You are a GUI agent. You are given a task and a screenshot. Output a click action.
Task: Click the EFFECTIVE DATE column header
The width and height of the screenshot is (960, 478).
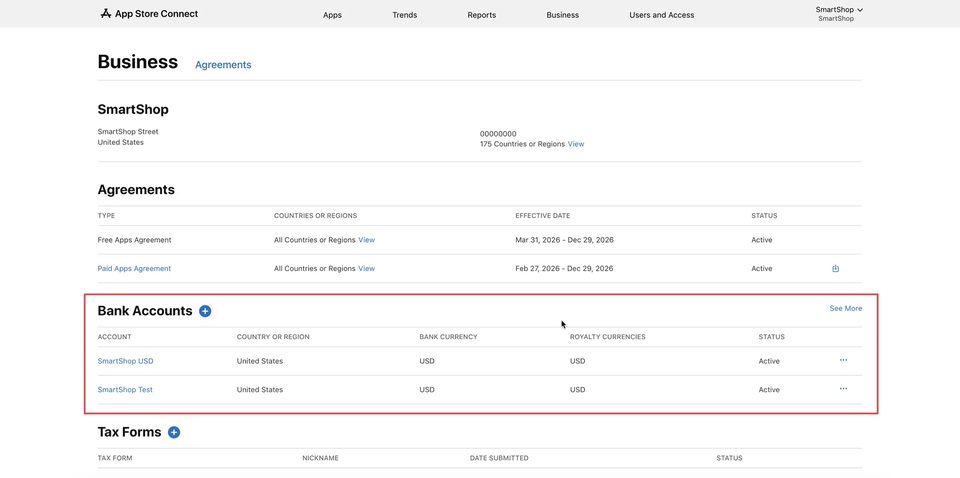tap(542, 216)
